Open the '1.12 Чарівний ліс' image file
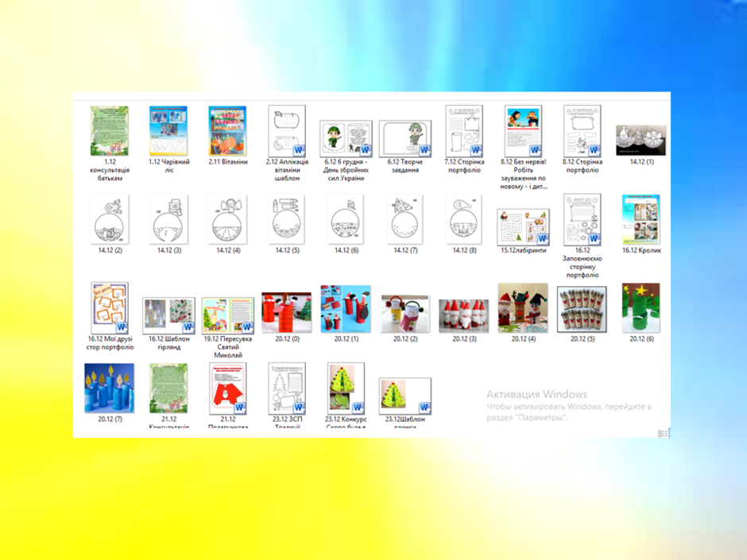 (x=168, y=131)
